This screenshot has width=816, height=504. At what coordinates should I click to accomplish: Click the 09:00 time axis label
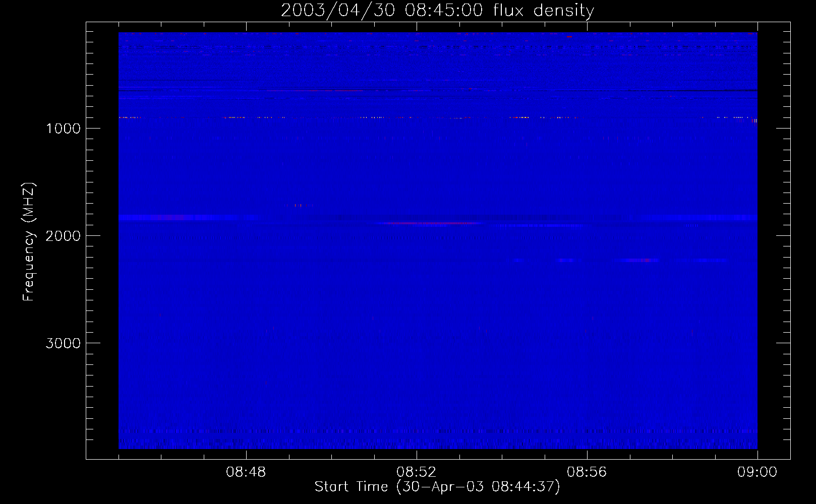[x=757, y=472]
